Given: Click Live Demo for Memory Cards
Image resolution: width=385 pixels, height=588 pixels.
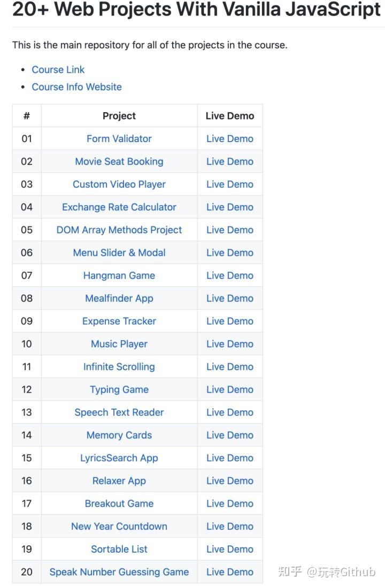Looking at the screenshot, I should 229,435.
